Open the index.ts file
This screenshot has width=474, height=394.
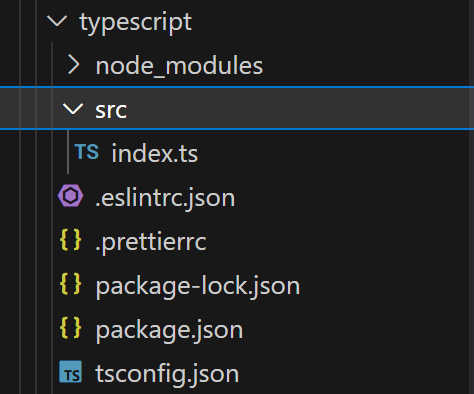(x=155, y=154)
